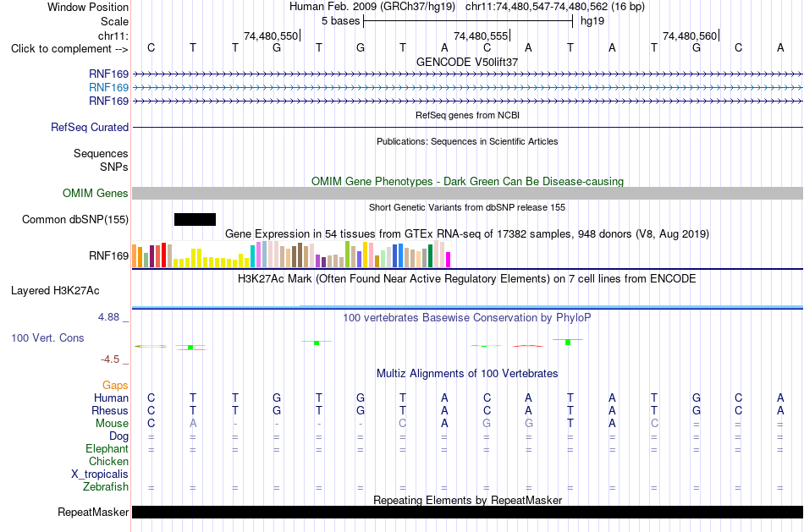Click the black RepeatMasker element bar
804x532 pixels.
click(x=468, y=512)
